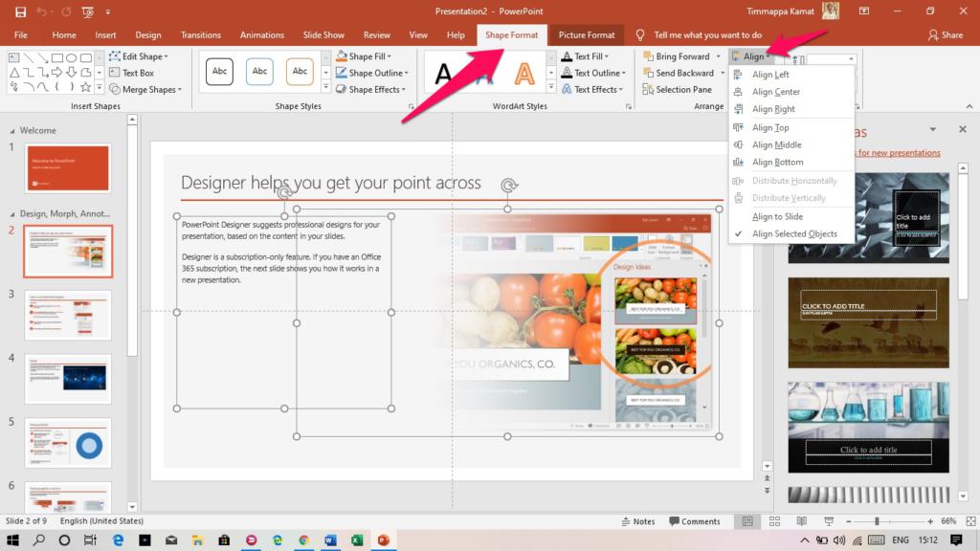
Task: Select the Freeform drawing shape tool
Action: click(x=14, y=88)
